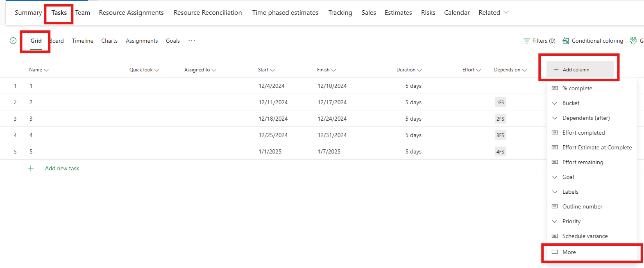Viewport: 644px width, 268px height.
Task: Switch to the Tracking tab
Action: (340, 13)
